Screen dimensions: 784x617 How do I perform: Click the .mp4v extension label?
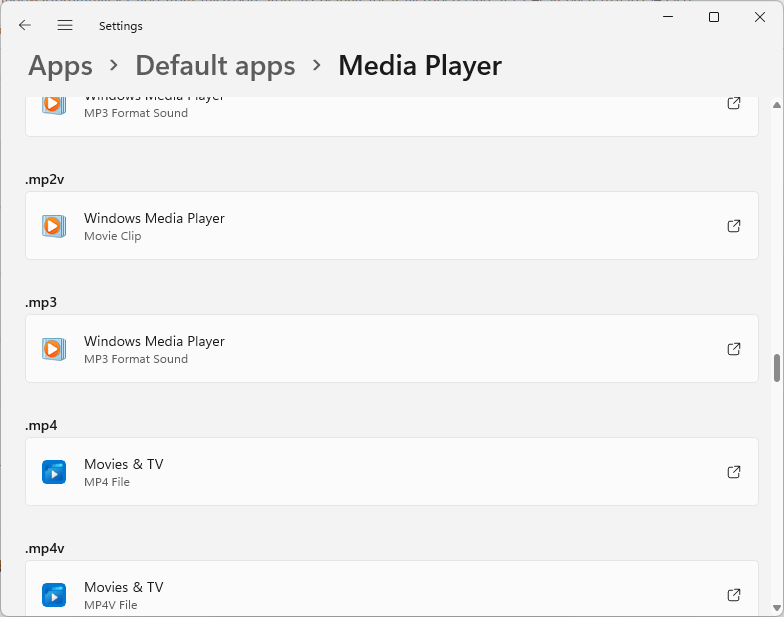[44, 548]
